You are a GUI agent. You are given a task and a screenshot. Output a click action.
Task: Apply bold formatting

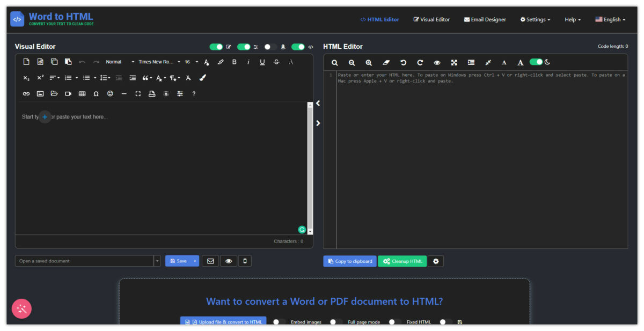point(235,62)
